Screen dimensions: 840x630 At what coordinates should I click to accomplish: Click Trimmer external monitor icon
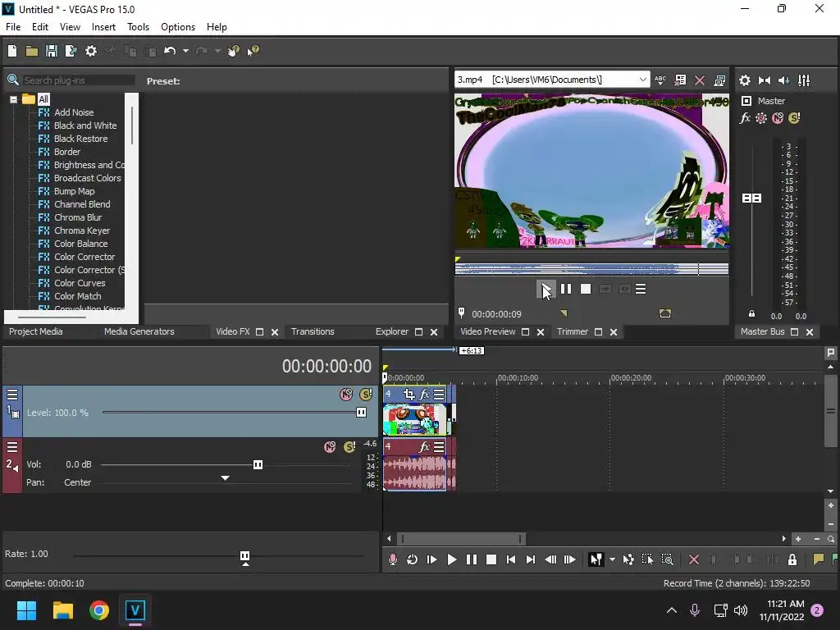click(719, 80)
